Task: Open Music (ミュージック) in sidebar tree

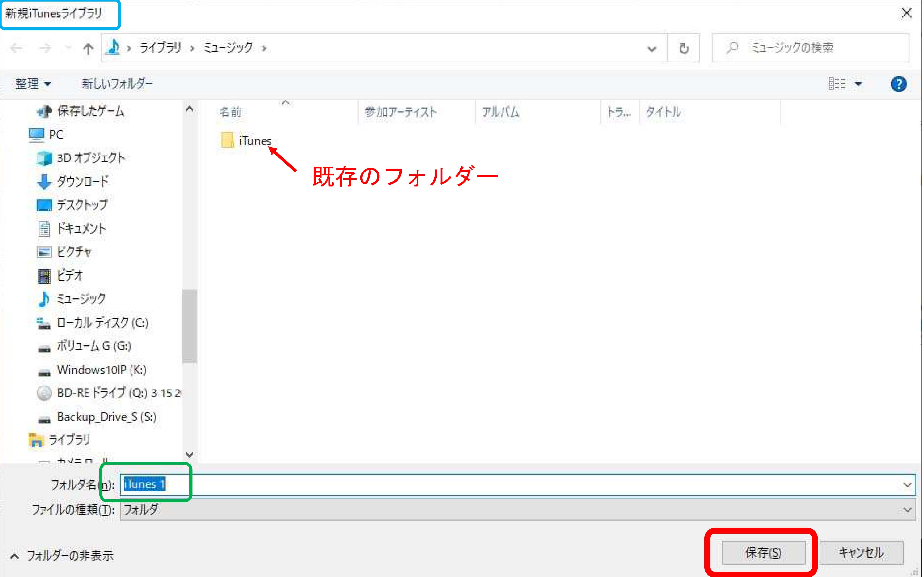Action: pos(81,299)
